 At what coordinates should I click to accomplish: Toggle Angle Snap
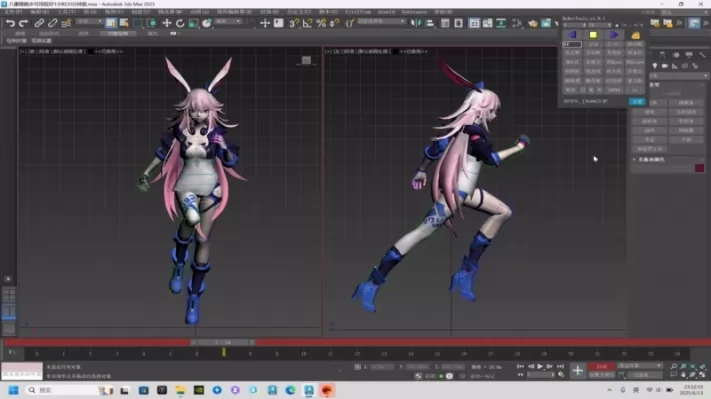tap(307, 23)
